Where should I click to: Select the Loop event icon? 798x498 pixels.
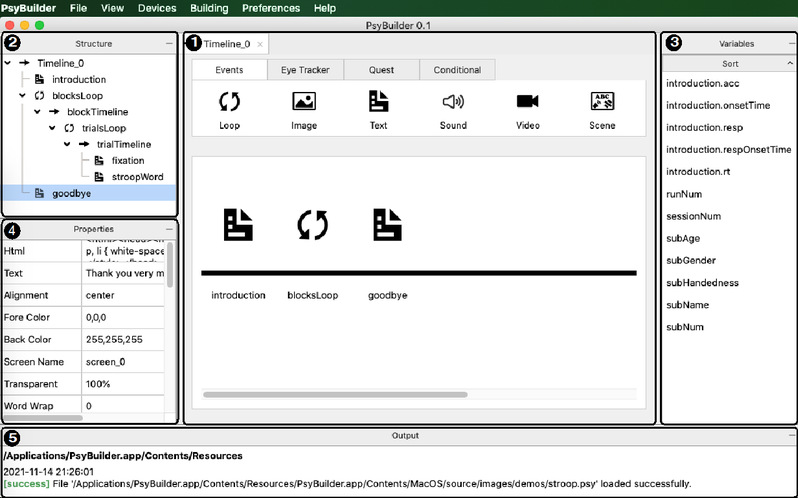point(230,101)
